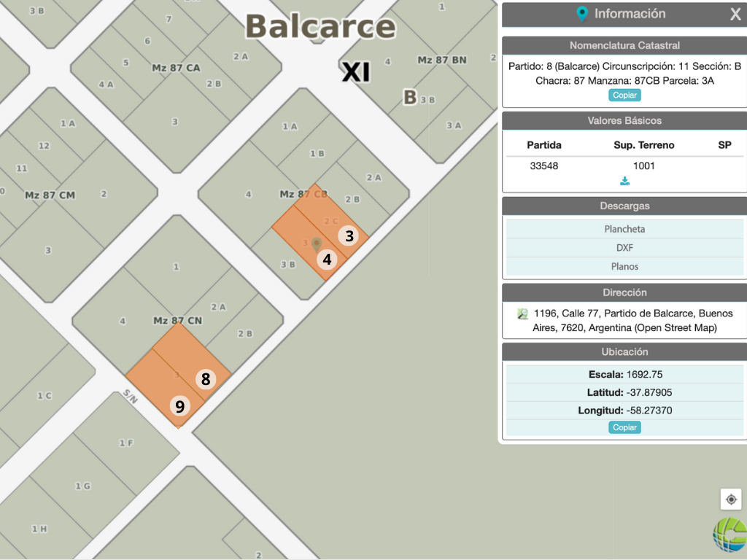Click the download icon in Valores Básicos
This screenshot has width=747, height=560.
point(624,181)
